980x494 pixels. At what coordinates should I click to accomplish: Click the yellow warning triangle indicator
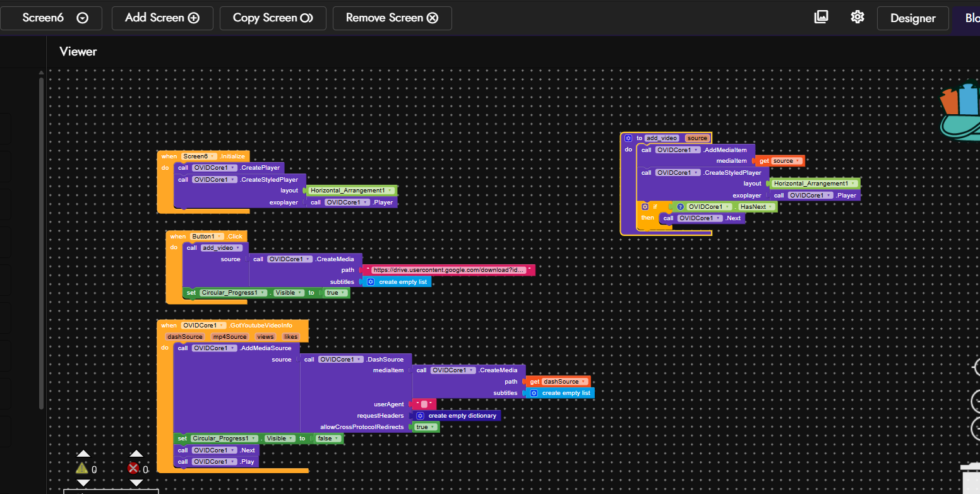point(81,468)
